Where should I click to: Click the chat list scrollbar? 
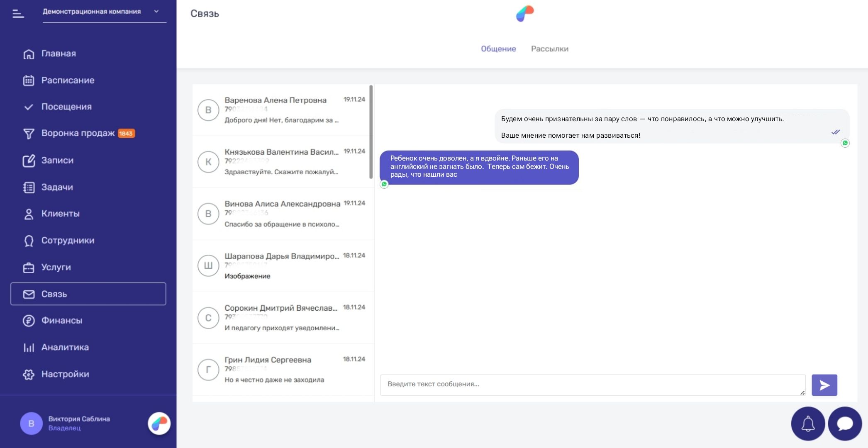pyautogui.click(x=371, y=132)
